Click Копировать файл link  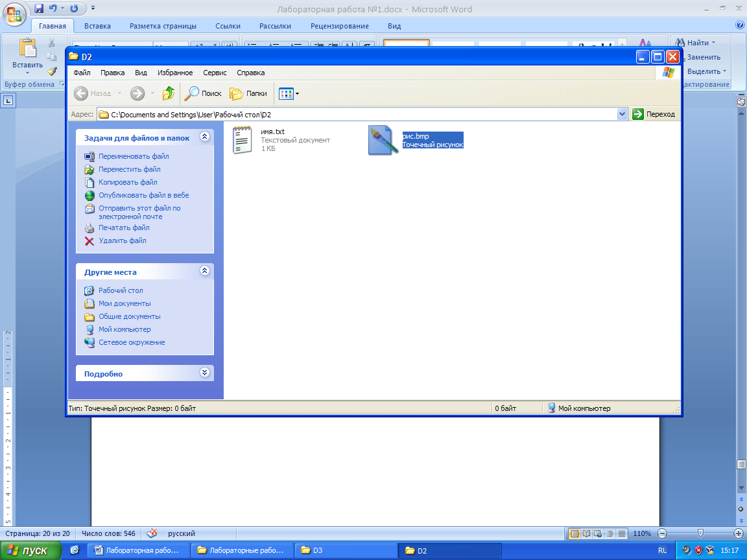coord(128,182)
